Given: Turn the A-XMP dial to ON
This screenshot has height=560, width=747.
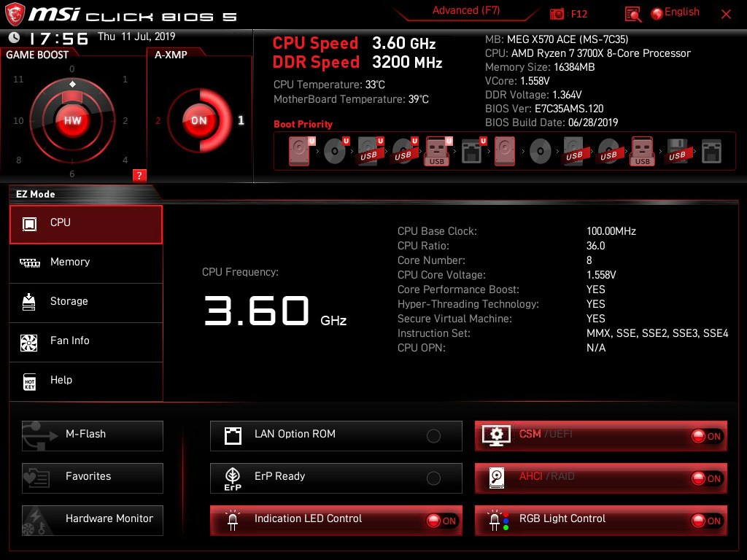Looking at the screenshot, I should point(198,121).
